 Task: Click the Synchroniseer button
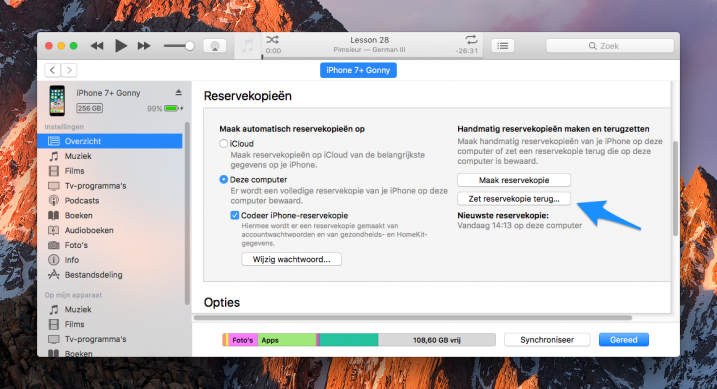(x=547, y=340)
